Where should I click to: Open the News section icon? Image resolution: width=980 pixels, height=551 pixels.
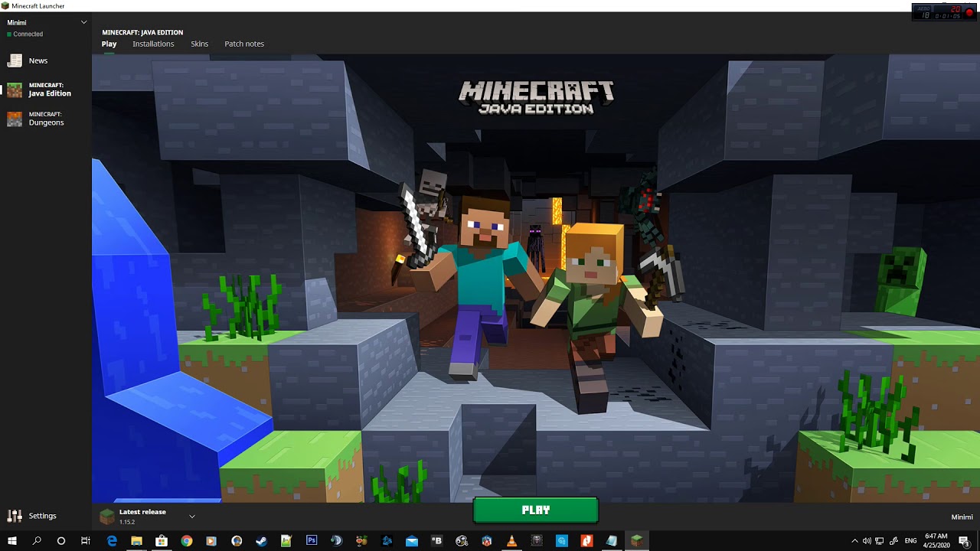pyautogui.click(x=15, y=60)
